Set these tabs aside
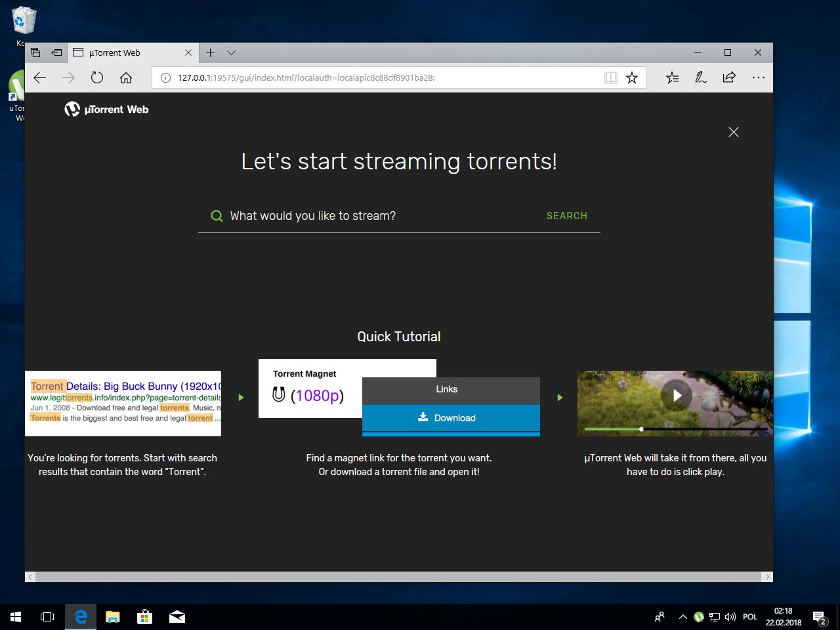This screenshot has width=840, height=630. (x=56, y=52)
